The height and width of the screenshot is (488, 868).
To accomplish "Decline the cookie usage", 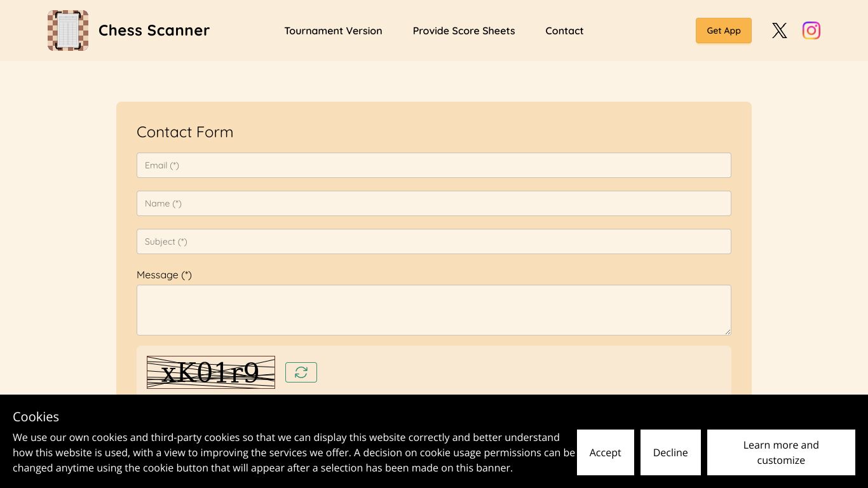I will click(670, 452).
